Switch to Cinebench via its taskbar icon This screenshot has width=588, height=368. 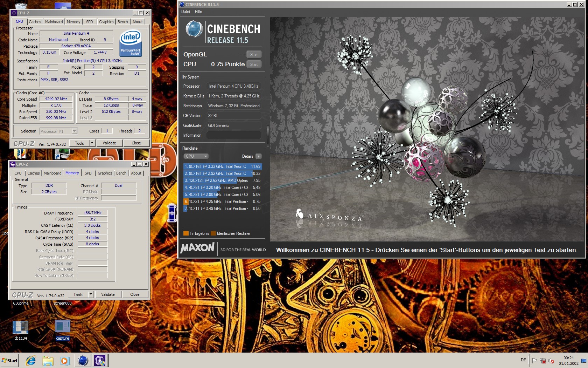point(83,360)
